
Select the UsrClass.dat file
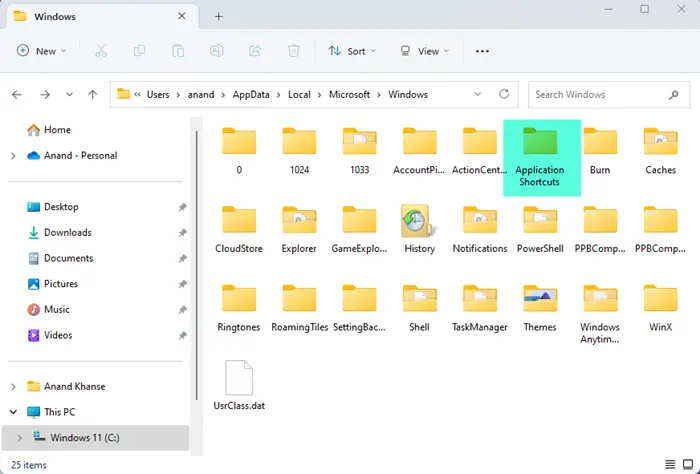click(239, 386)
